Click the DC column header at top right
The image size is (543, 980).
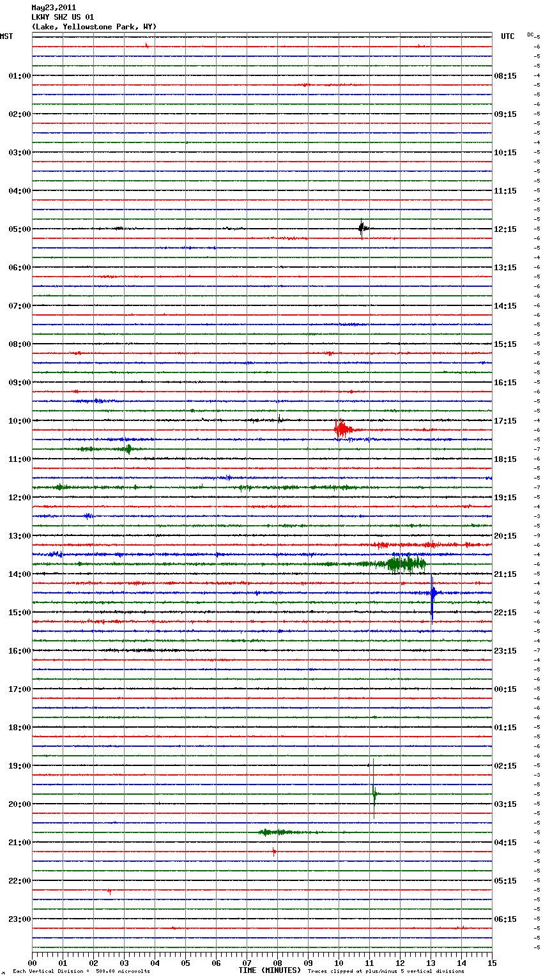[530, 34]
